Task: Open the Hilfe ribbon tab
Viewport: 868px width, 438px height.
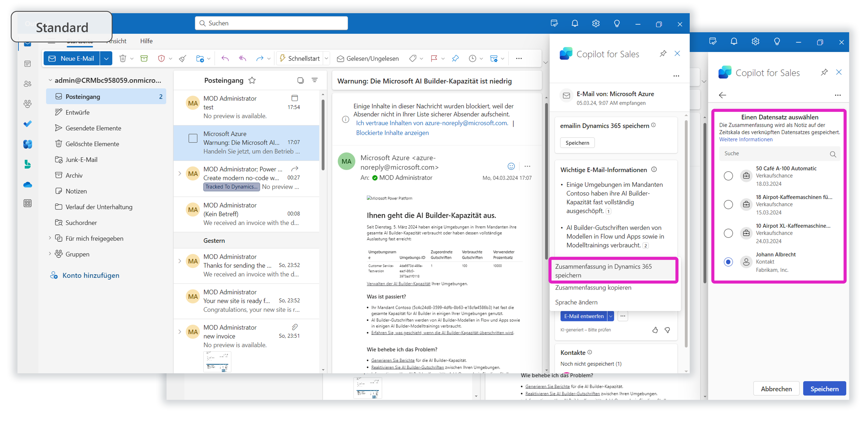Action: point(146,41)
